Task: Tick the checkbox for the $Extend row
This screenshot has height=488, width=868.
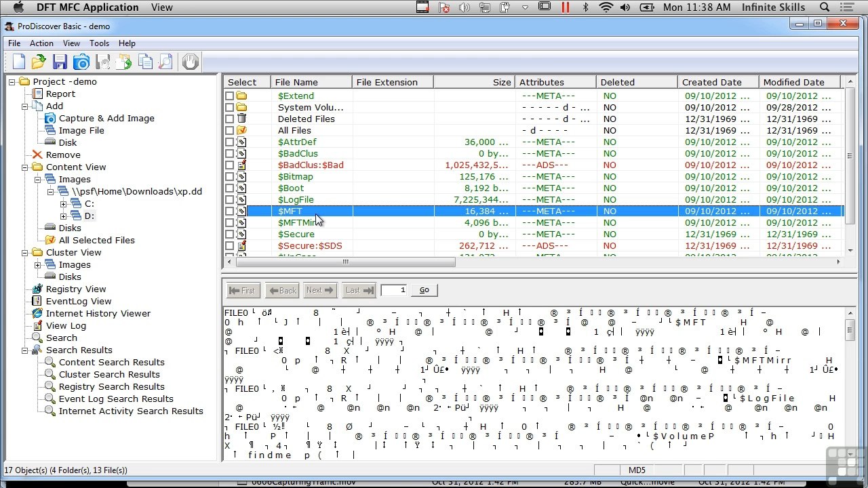Action: [230, 96]
